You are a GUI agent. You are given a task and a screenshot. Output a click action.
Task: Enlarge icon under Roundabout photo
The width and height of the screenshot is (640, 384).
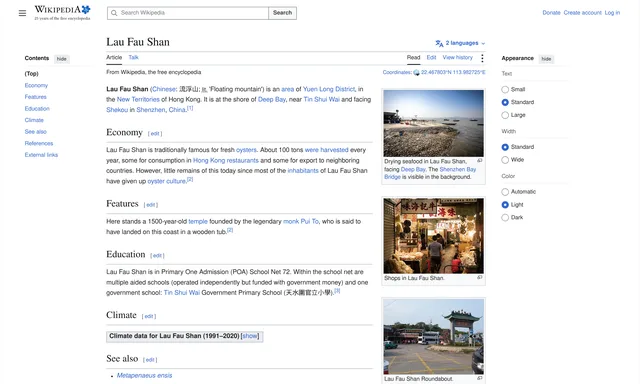(480, 378)
